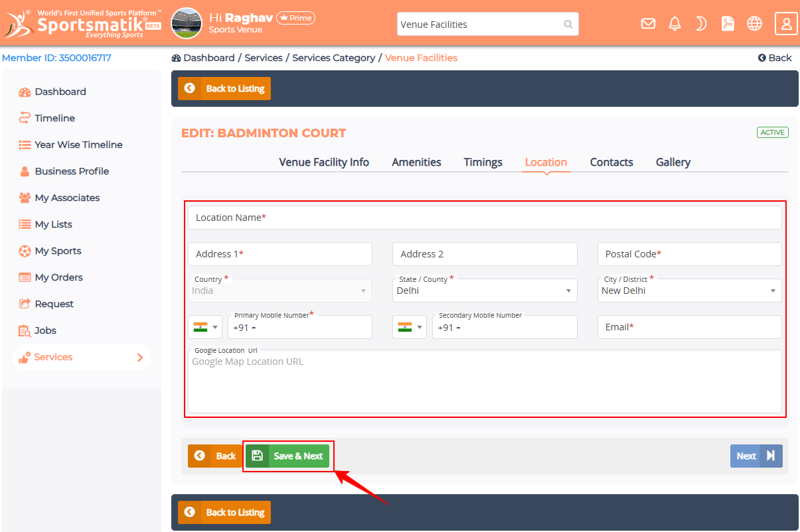Open the user profile icon
The width and height of the screenshot is (800, 532).
[x=786, y=24]
